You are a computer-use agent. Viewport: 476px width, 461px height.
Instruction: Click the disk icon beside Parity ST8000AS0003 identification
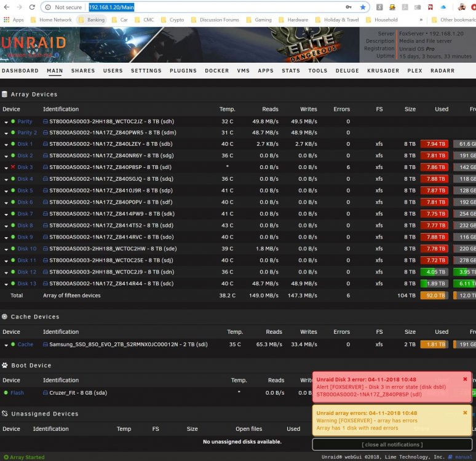(46, 121)
